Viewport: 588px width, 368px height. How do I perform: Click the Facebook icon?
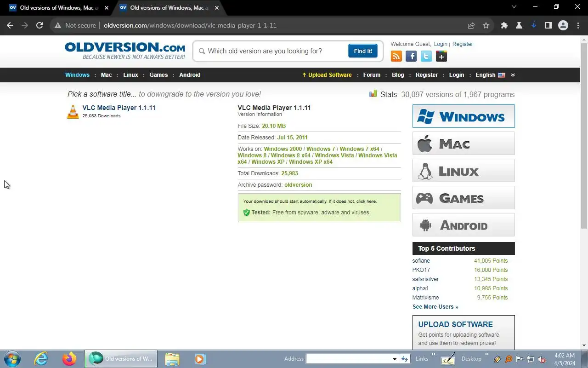click(411, 56)
